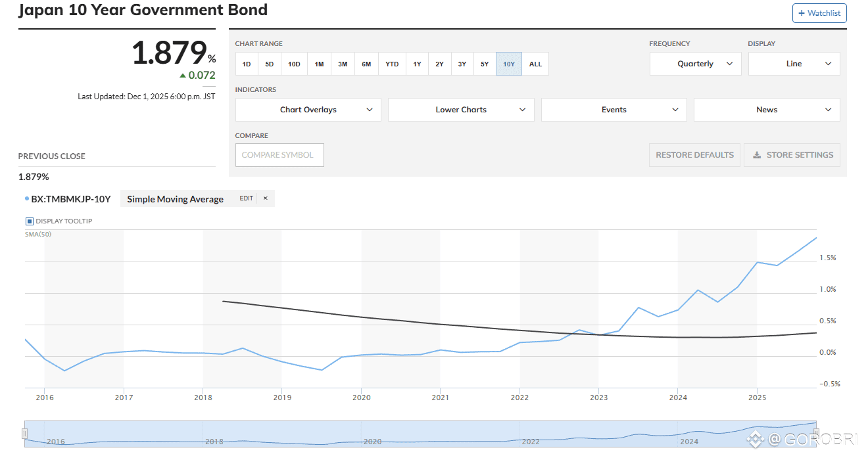
Task: Select the 1D chart range
Action: point(247,64)
